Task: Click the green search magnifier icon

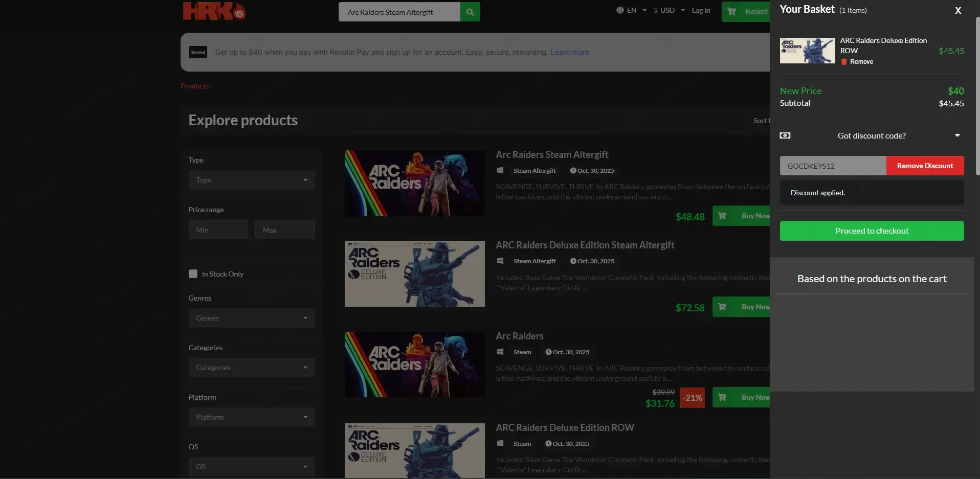Action: click(x=470, y=12)
